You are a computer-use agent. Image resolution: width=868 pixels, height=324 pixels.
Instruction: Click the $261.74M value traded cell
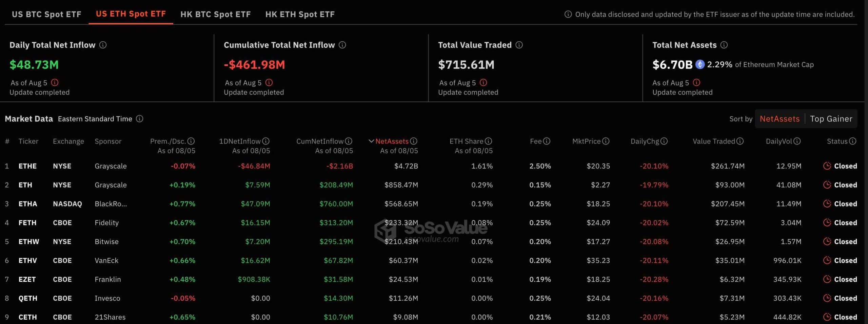tap(728, 166)
